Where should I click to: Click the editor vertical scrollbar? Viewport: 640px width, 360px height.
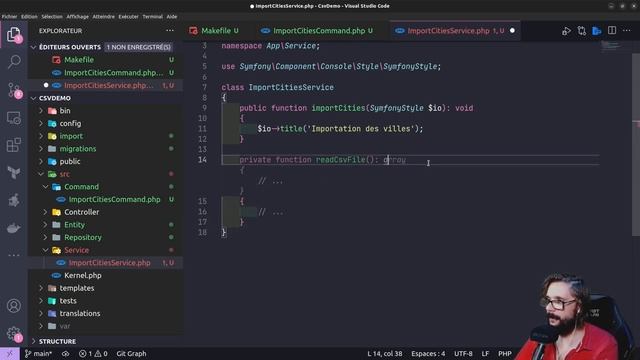coord(636,145)
